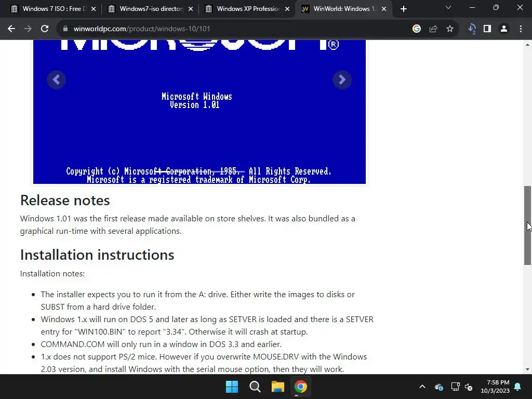Show hidden system tray icons
This screenshot has height=399, width=532.
422,387
